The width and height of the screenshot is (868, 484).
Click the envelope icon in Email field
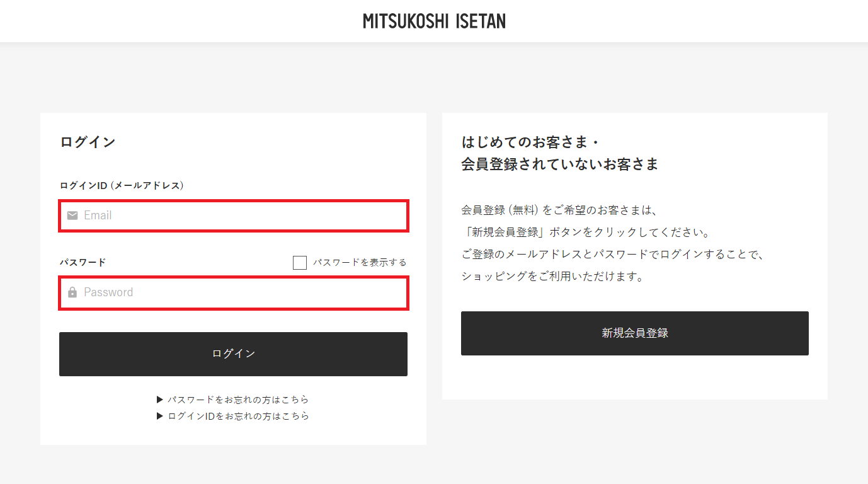click(72, 216)
